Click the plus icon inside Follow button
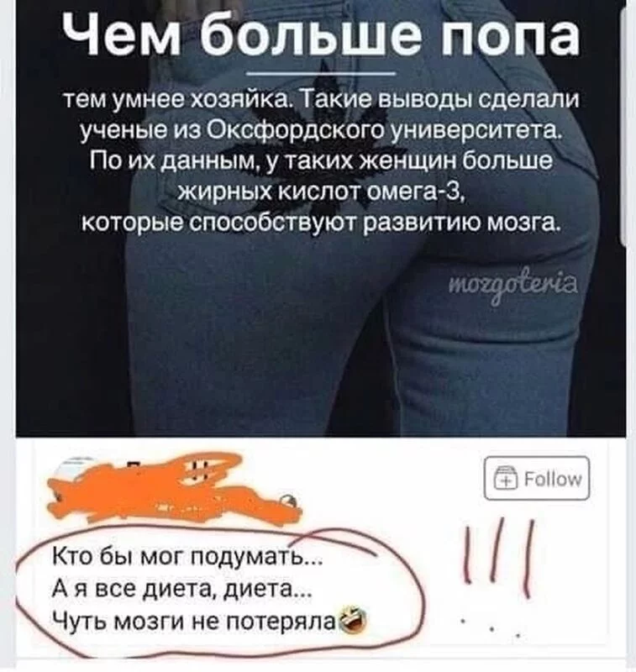 (507, 480)
